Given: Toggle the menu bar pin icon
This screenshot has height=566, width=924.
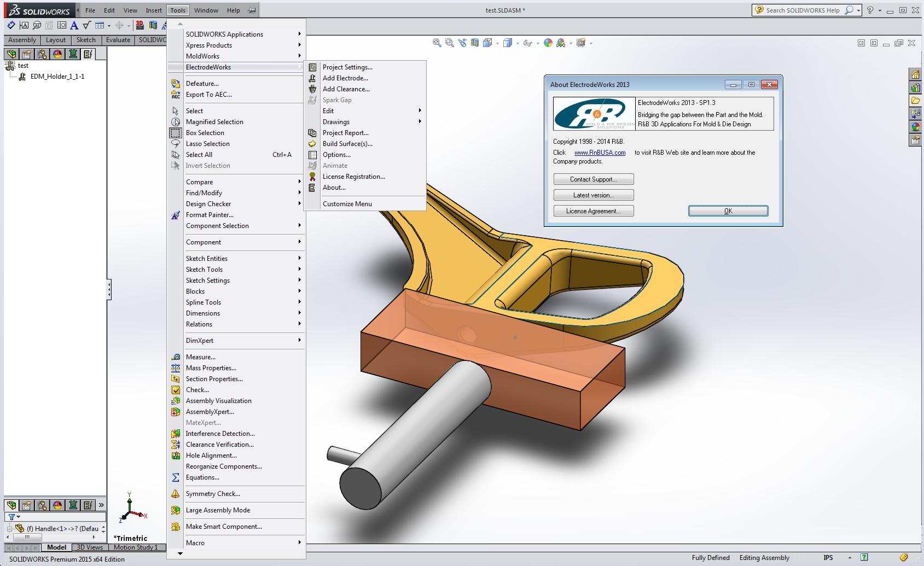Looking at the screenshot, I should (x=252, y=10).
